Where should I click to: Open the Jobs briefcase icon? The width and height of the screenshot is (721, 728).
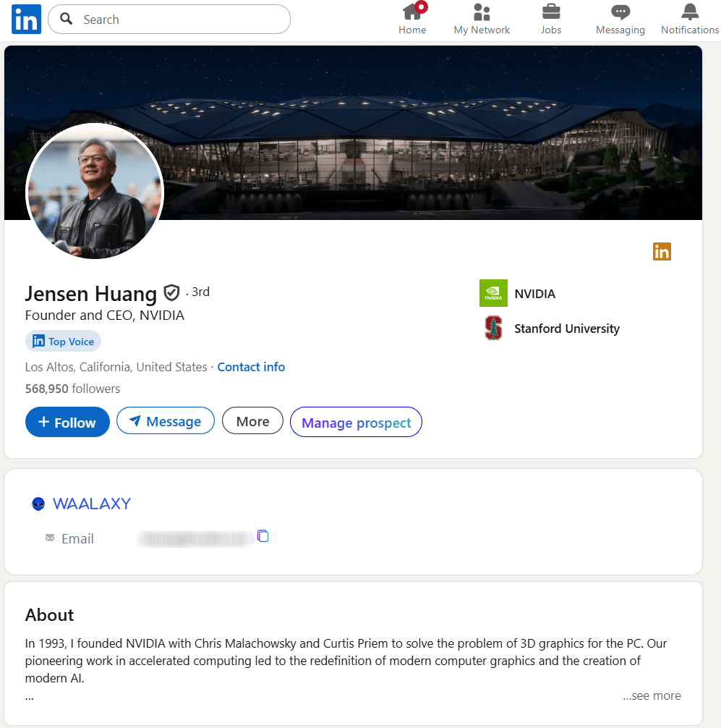(551, 13)
